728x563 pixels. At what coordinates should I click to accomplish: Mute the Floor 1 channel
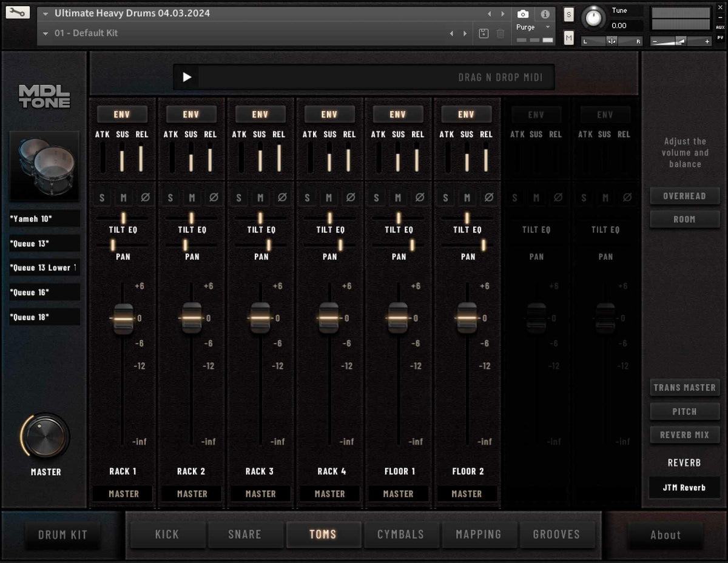pos(398,198)
